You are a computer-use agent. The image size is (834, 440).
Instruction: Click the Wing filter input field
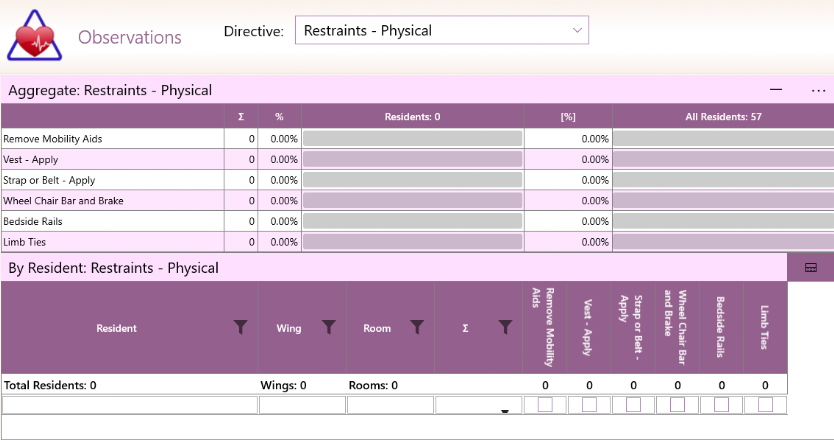302,405
